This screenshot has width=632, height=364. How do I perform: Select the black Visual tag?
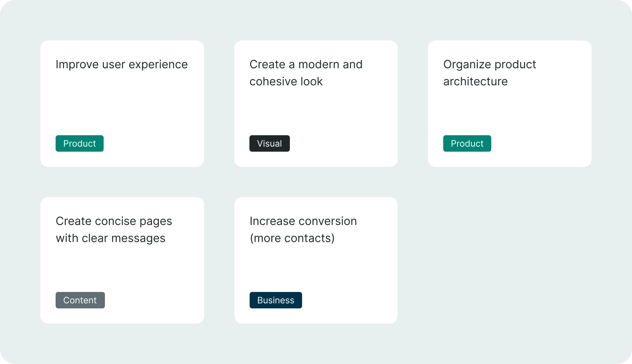tap(270, 143)
